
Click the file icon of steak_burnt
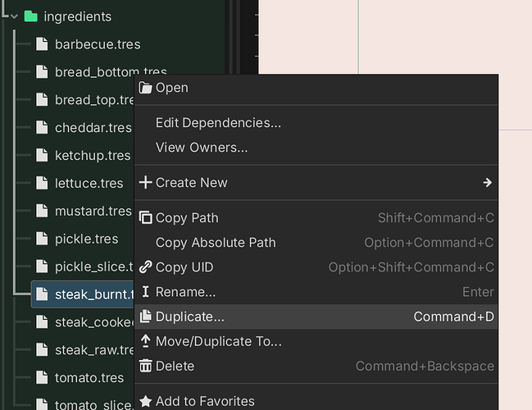pos(42,294)
